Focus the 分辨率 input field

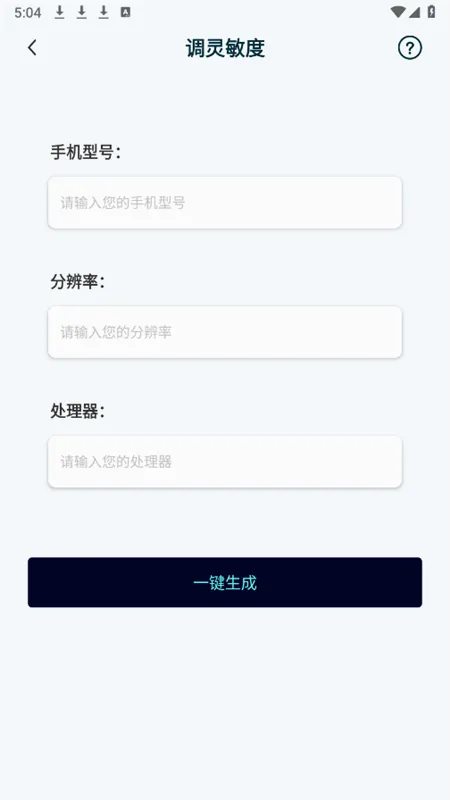pyautogui.click(x=225, y=332)
